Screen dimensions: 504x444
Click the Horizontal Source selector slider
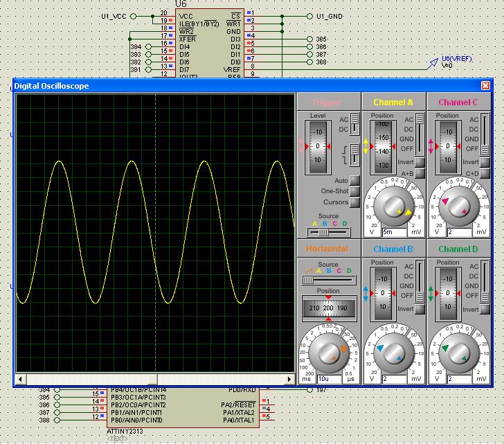click(329, 280)
